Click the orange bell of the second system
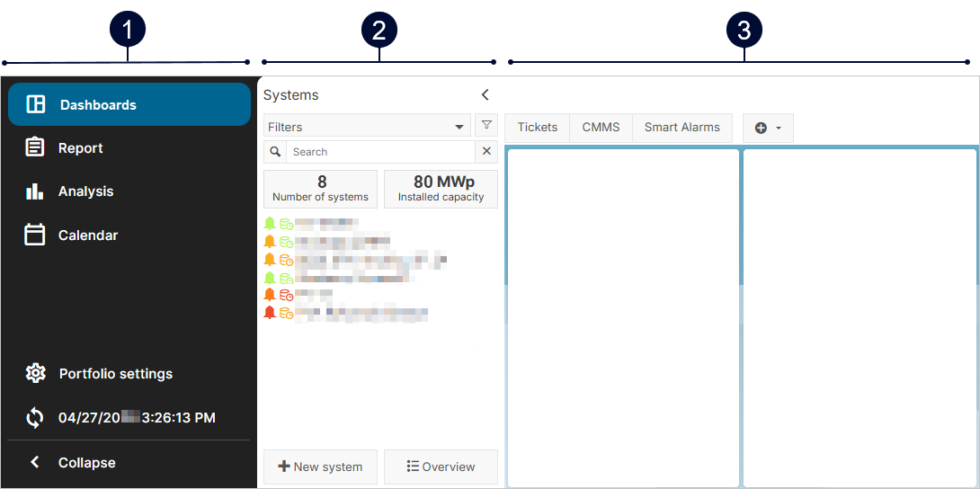The image size is (980, 489). 270,241
